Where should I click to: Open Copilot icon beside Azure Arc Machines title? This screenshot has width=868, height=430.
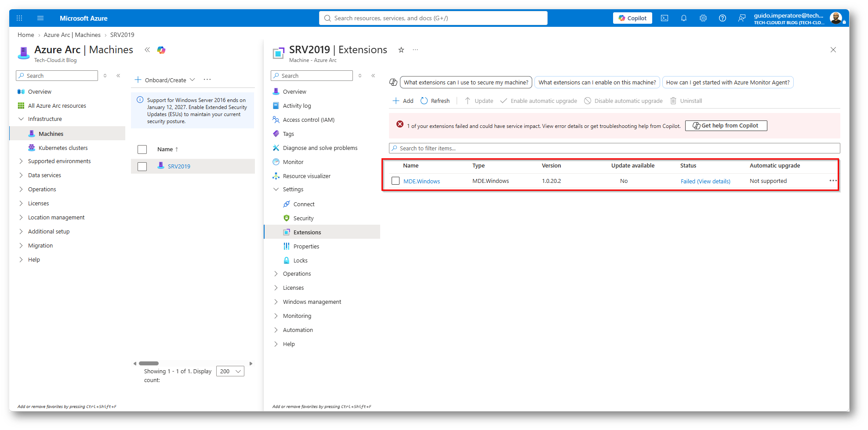[x=161, y=50]
